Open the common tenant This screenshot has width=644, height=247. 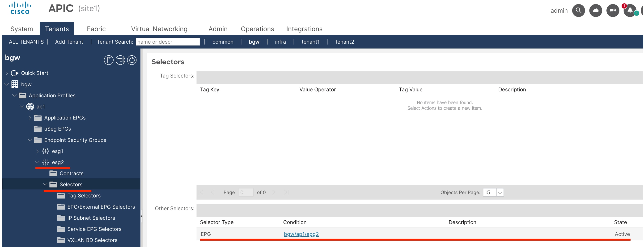223,42
